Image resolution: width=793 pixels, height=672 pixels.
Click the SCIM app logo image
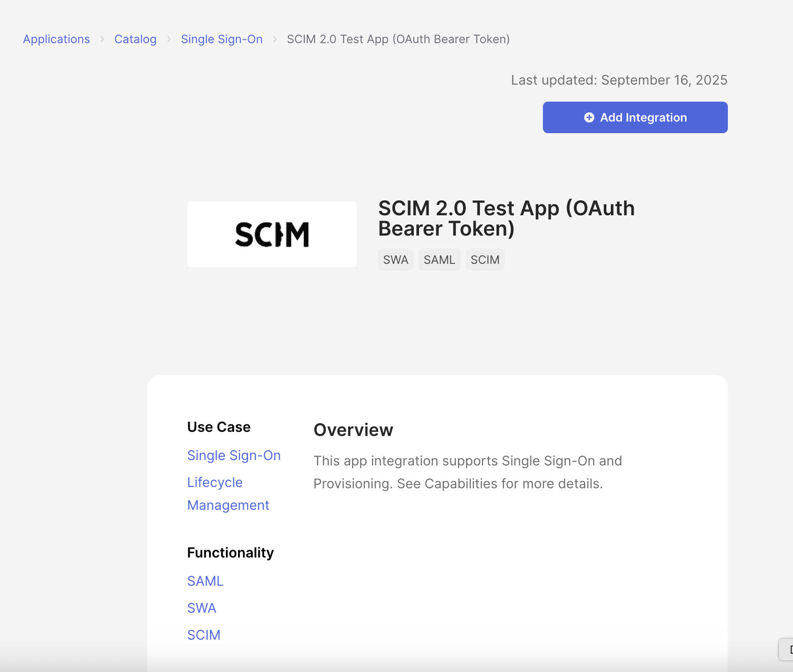click(272, 234)
